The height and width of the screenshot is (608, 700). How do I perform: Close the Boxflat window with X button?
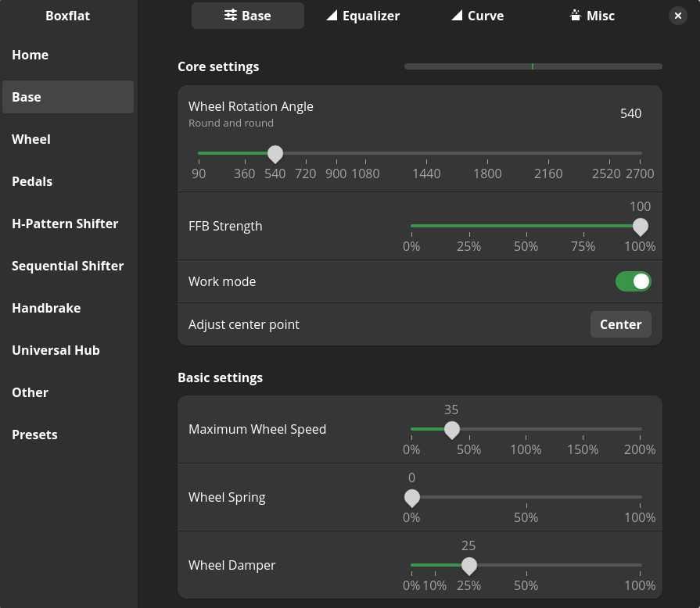coord(678,16)
